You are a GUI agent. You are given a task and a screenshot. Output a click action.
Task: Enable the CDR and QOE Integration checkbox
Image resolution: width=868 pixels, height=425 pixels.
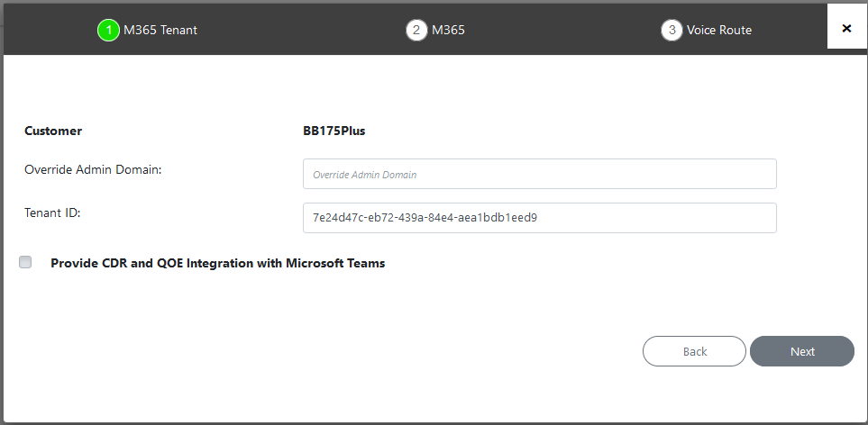tap(25, 262)
